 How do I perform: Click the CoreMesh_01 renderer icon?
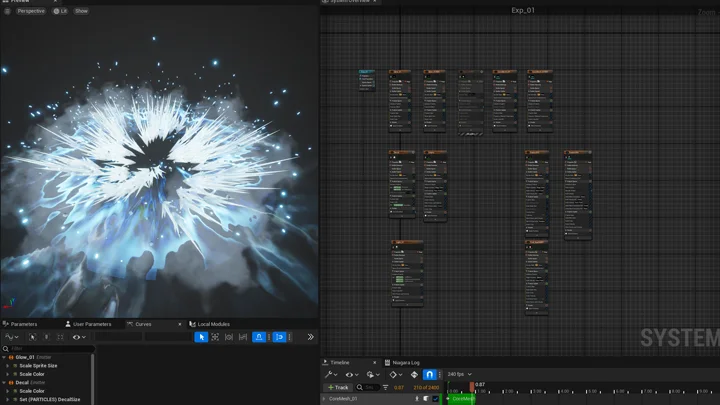coord(426,399)
